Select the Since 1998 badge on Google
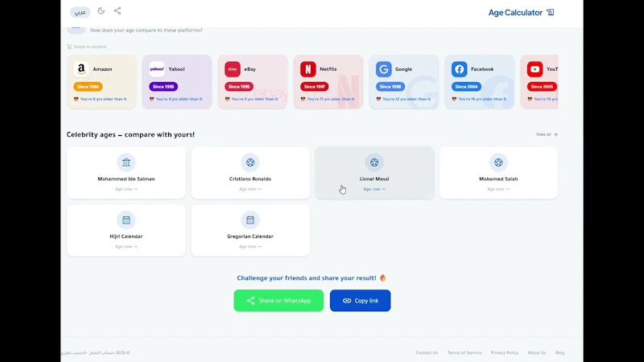644x362 pixels. 390,87
